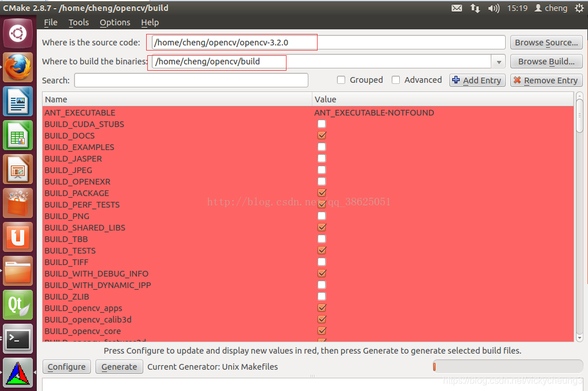Click the Name column header
The height and width of the screenshot is (391, 588).
coord(177,99)
